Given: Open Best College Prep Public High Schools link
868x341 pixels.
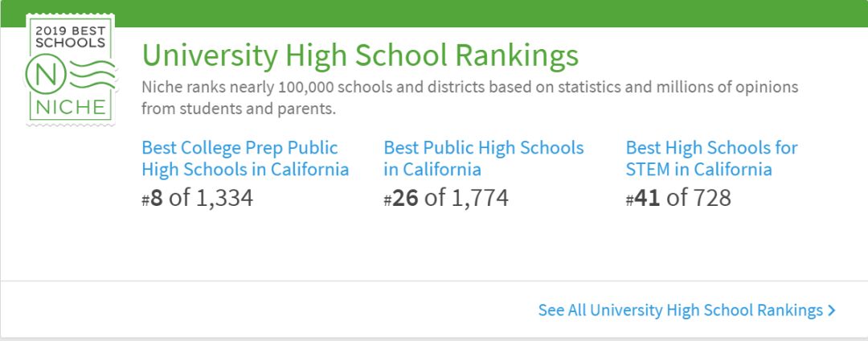Looking at the screenshot, I should 245,158.
